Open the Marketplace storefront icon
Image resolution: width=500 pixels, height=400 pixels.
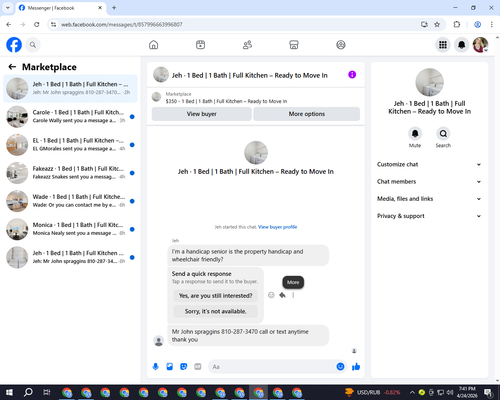[294, 45]
